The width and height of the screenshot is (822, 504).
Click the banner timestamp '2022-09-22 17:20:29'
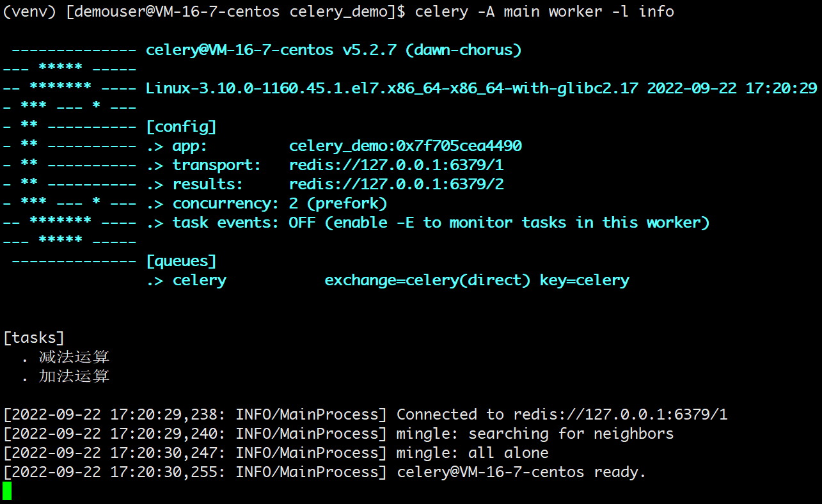[732, 88]
